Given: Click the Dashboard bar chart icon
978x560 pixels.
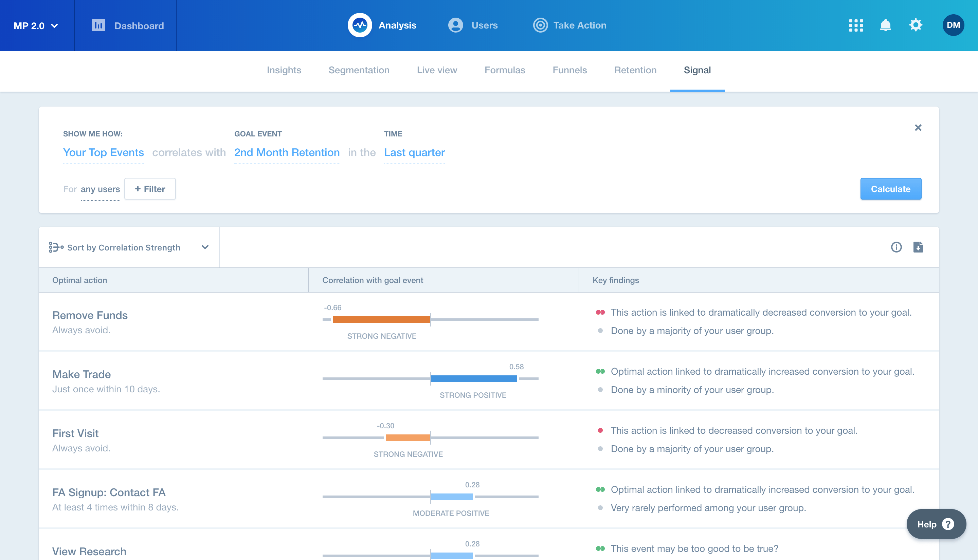Looking at the screenshot, I should [98, 25].
